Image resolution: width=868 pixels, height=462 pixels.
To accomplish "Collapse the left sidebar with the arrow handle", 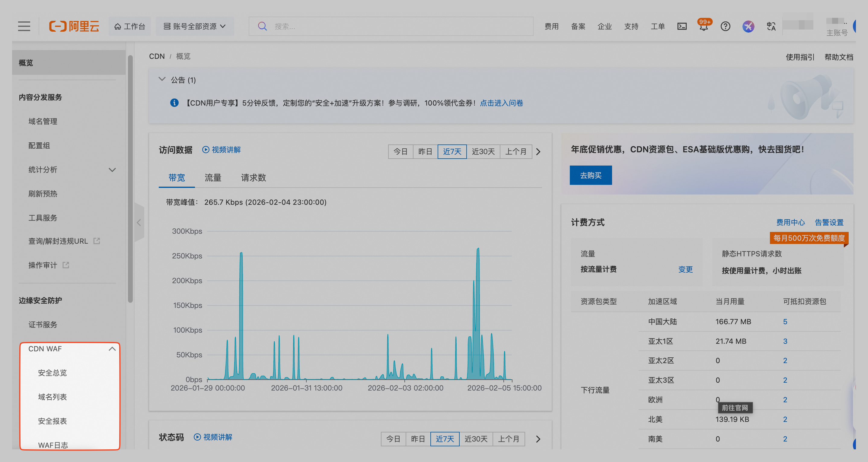I will point(139,223).
